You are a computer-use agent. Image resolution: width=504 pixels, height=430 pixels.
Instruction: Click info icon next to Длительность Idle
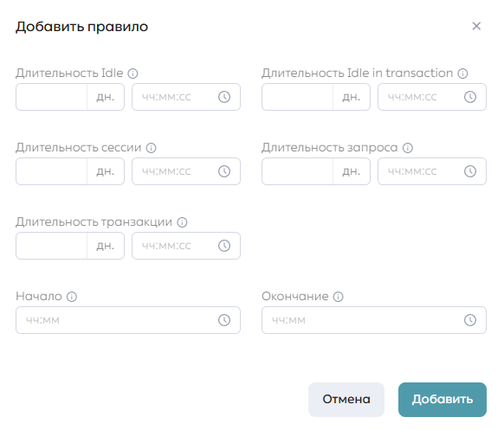[x=132, y=74]
